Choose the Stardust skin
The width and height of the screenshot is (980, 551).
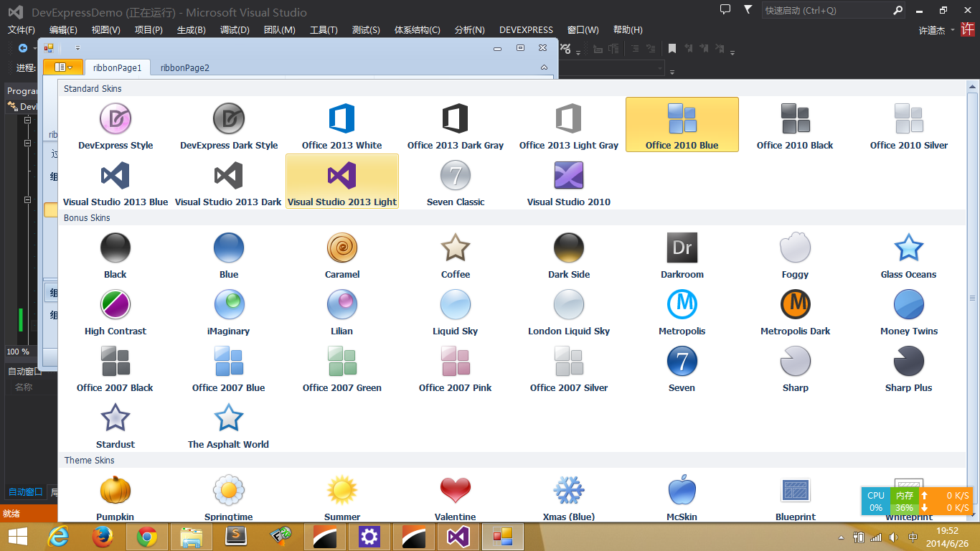(x=116, y=424)
